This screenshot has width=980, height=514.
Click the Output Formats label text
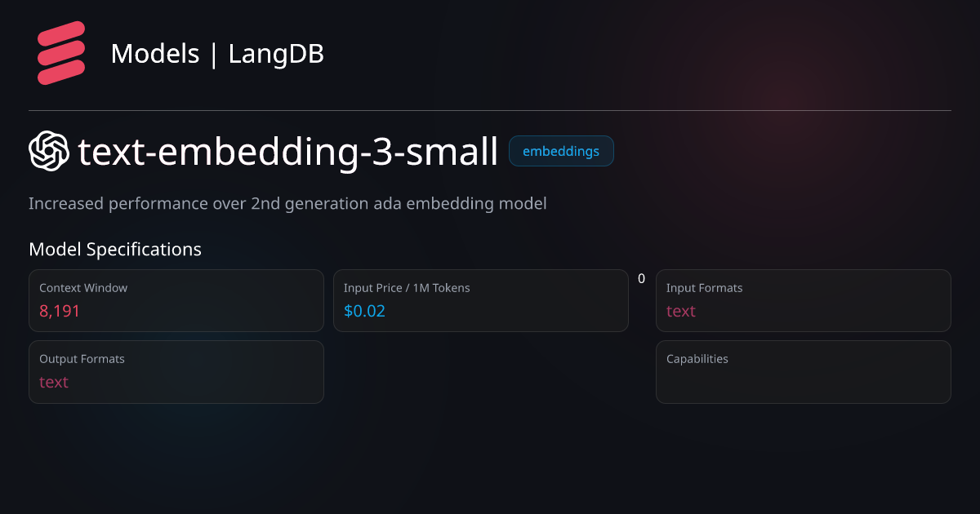point(82,359)
